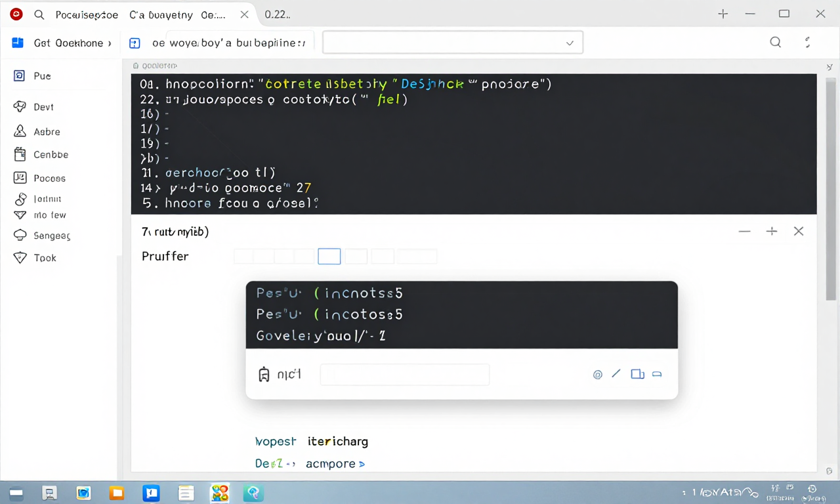Click the circular target icon in the dialog footer
840x504 pixels.
pyautogui.click(x=597, y=375)
